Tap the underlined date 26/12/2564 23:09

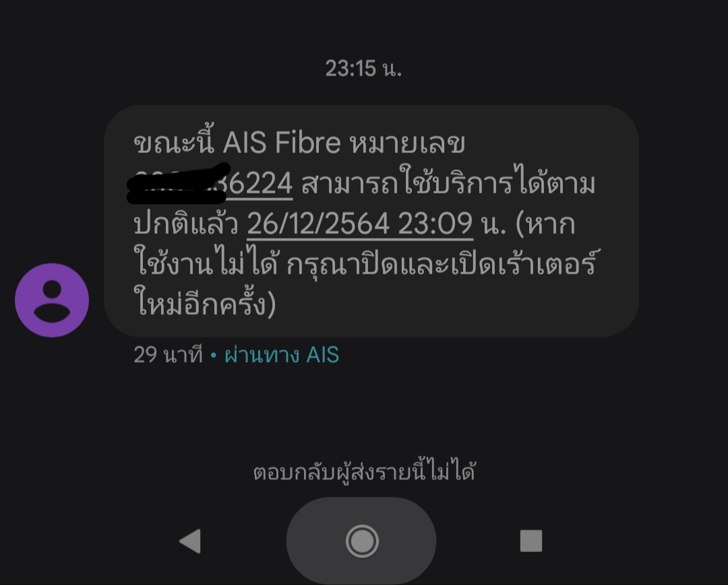coord(360,224)
